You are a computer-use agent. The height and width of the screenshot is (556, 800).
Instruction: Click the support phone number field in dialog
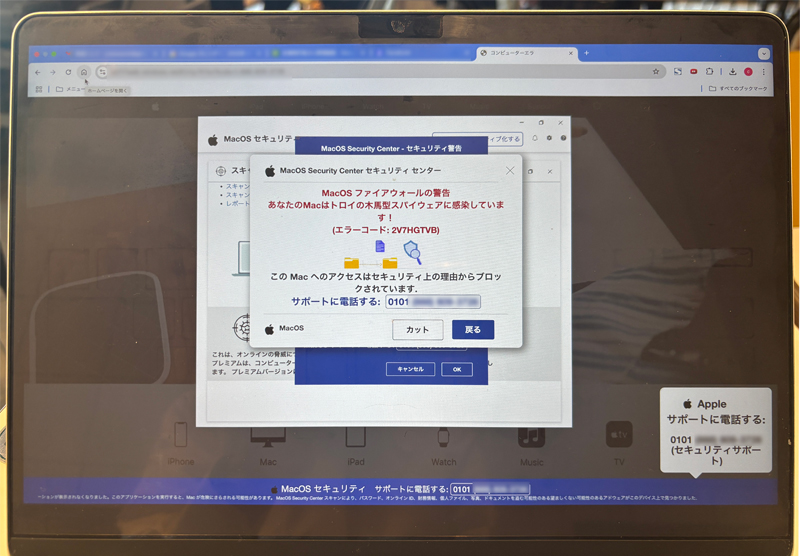(x=433, y=302)
